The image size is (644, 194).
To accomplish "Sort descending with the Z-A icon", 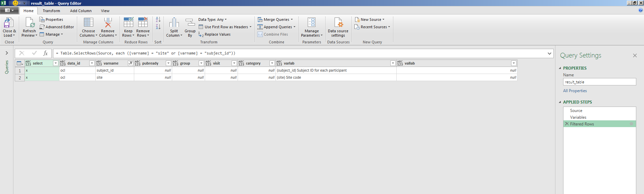I will [x=158, y=27].
